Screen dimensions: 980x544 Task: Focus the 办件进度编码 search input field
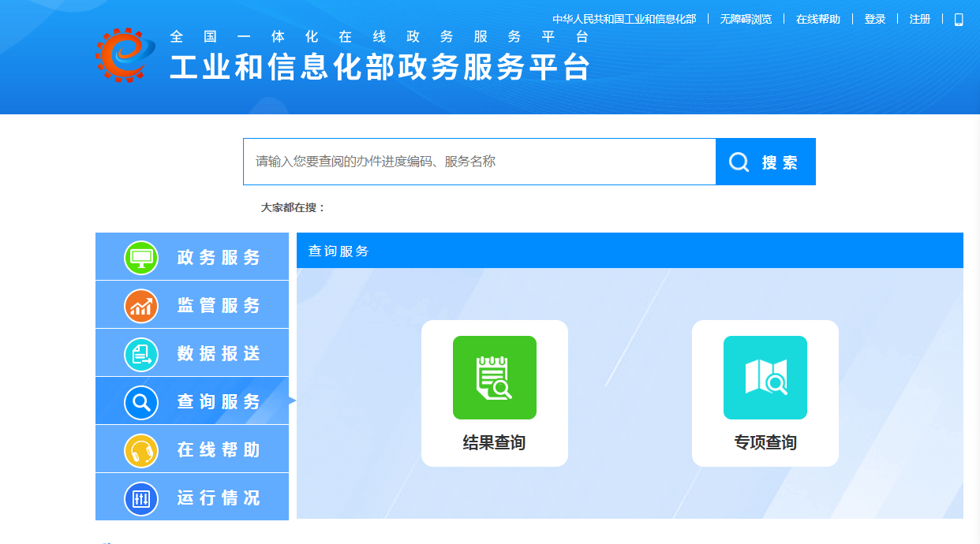coord(480,162)
